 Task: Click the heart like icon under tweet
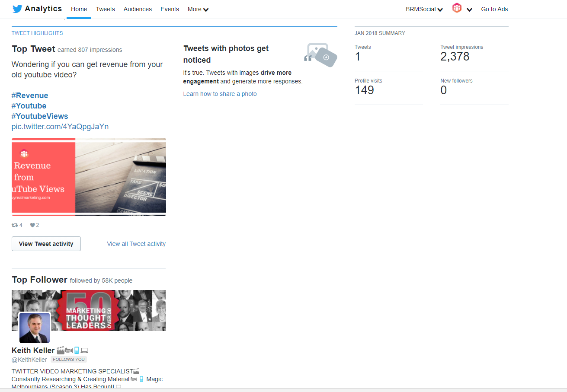coord(32,225)
